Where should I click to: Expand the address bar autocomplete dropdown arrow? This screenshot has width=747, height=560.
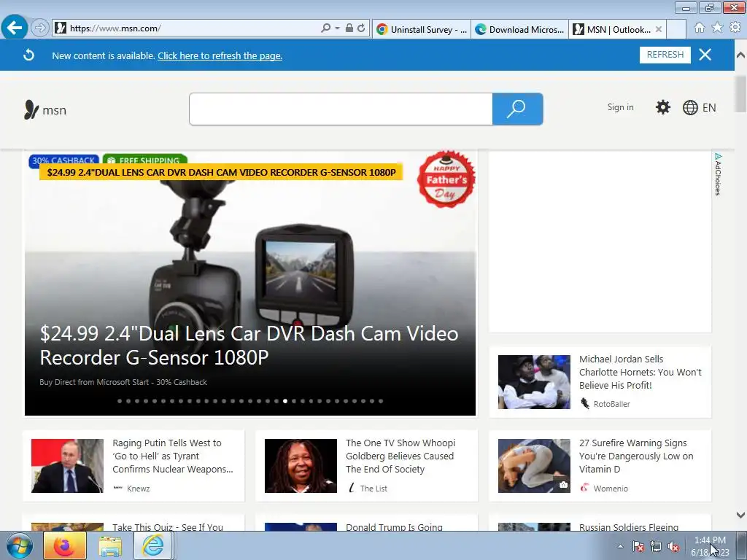(x=337, y=28)
